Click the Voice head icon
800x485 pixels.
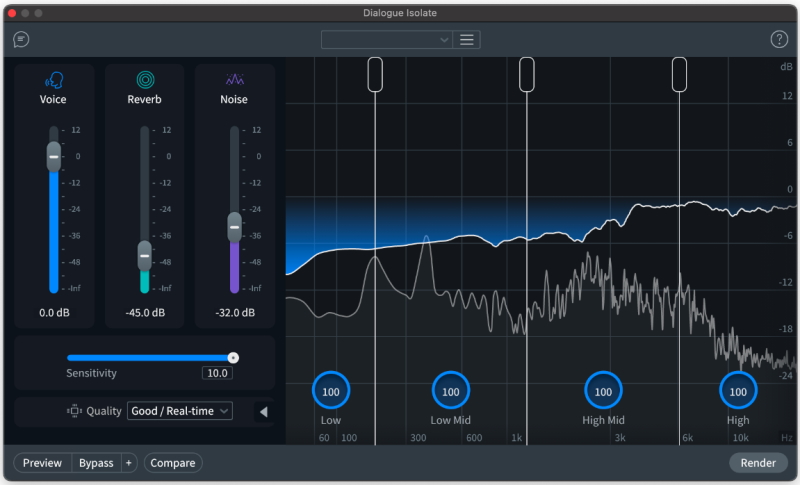click(x=54, y=80)
